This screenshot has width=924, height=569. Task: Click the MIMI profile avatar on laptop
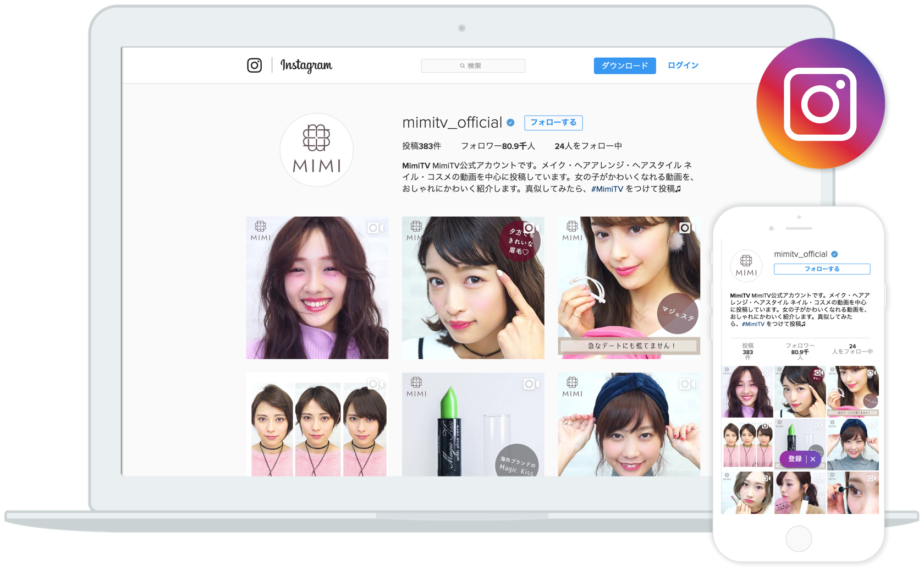[317, 150]
